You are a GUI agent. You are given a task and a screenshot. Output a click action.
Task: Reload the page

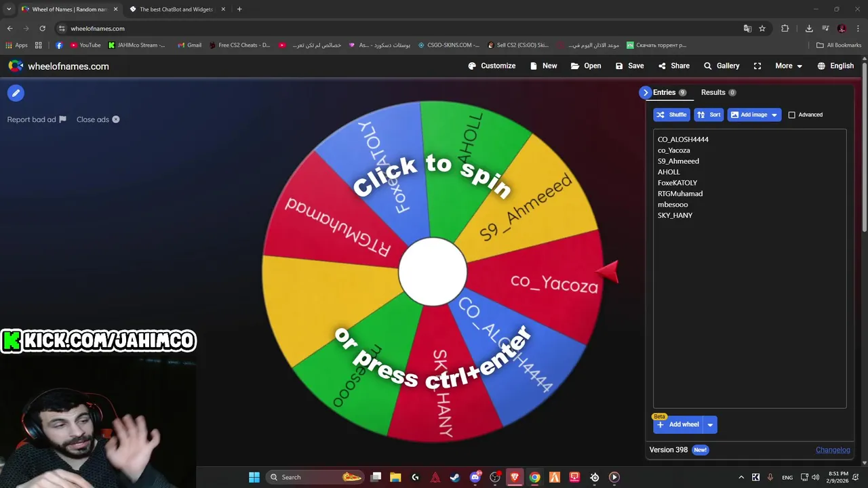click(42, 28)
